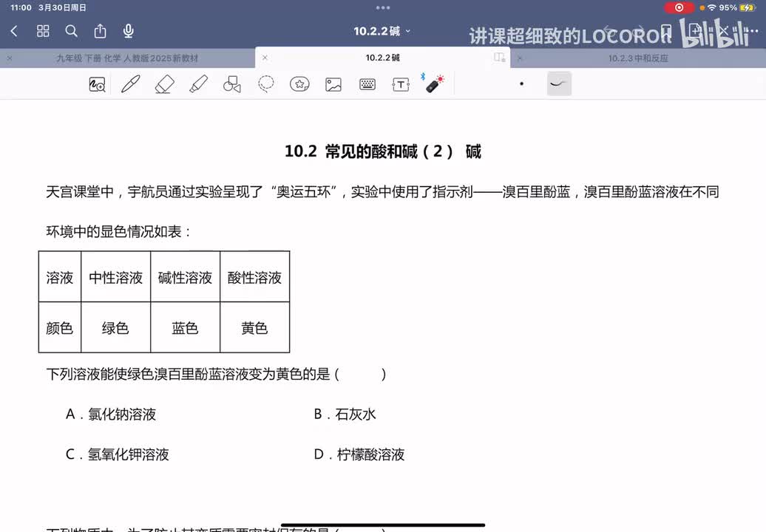
Task: Select the Text box tool
Action: pyautogui.click(x=401, y=84)
